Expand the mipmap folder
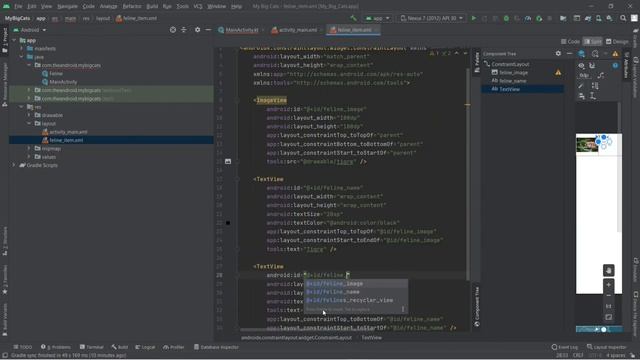 tap(29, 149)
